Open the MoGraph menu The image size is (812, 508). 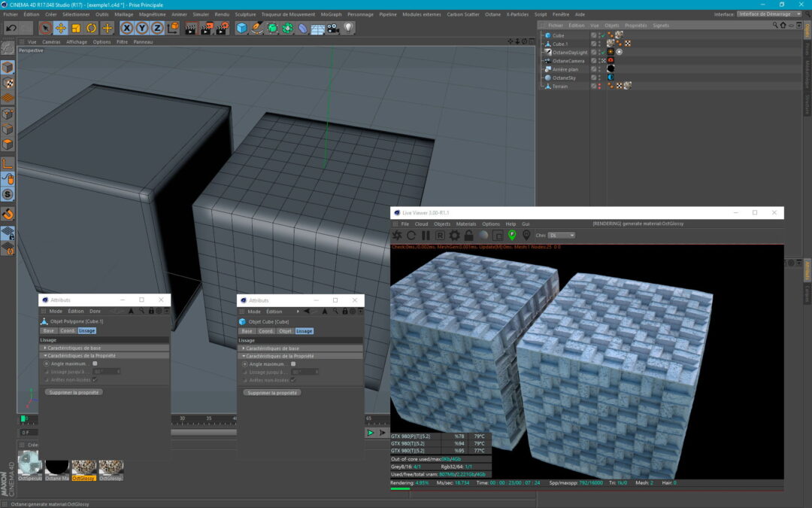point(331,14)
